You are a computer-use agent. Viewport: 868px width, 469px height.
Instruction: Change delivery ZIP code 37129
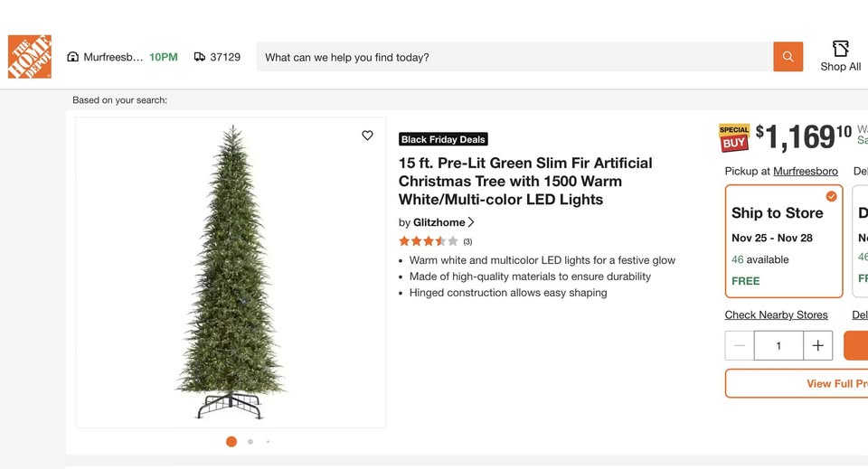point(225,57)
